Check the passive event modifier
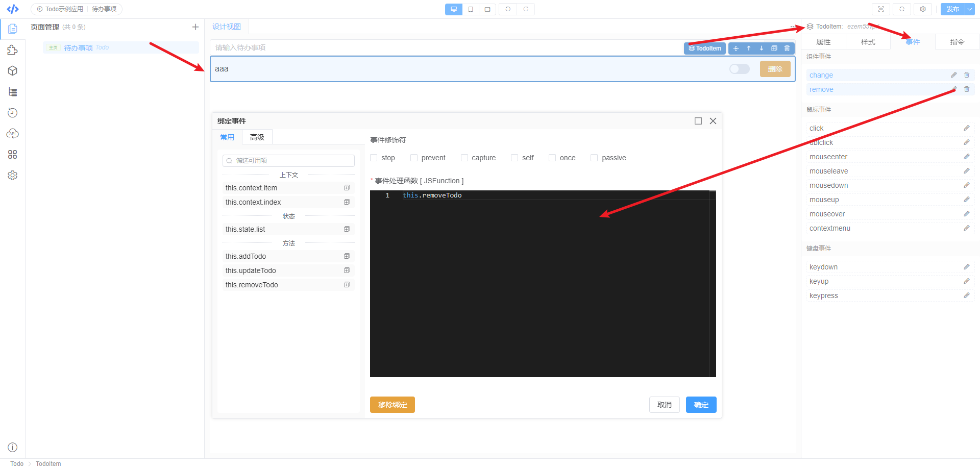980x469 pixels. tap(594, 158)
